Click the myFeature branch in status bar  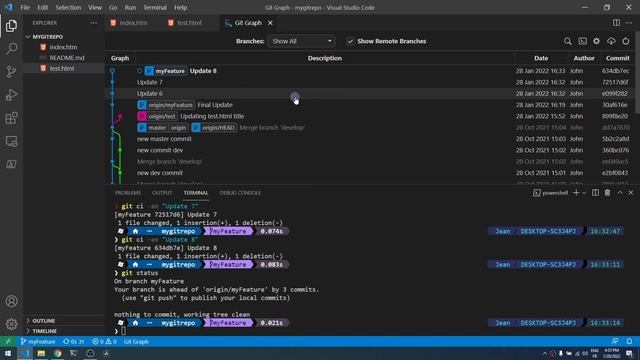(x=38, y=342)
